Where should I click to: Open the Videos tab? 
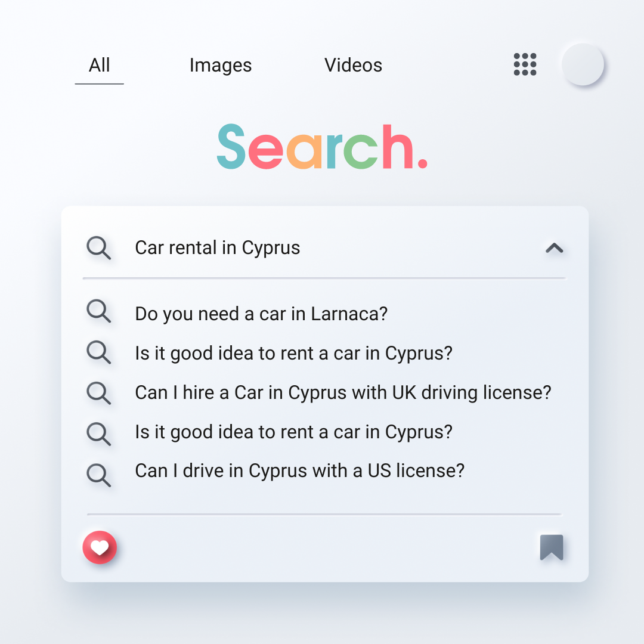tap(353, 66)
